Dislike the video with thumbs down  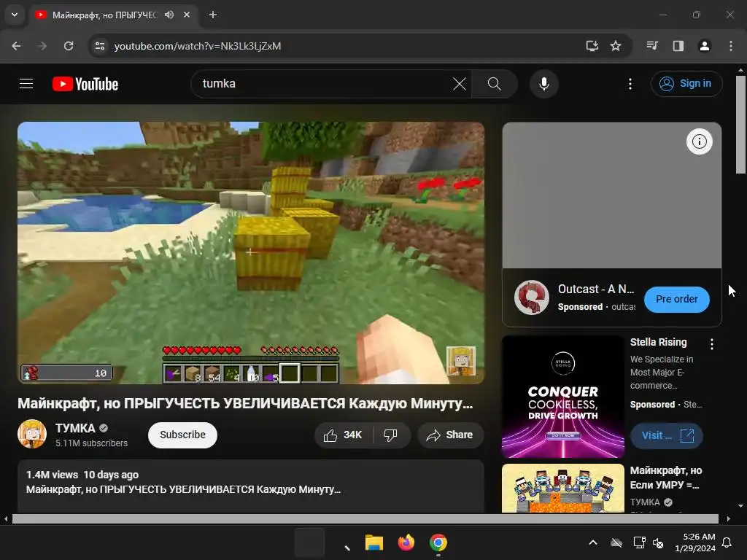391,435
